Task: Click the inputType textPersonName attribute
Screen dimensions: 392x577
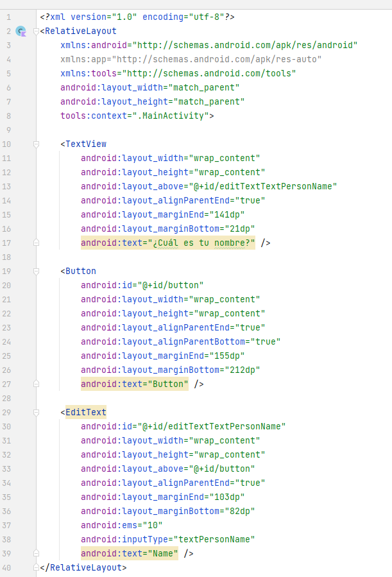Action: point(167,540)
